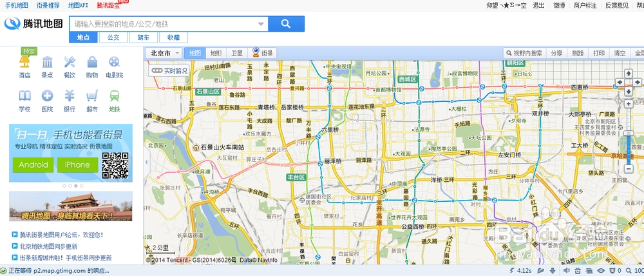Open the 微博 link
Image resolution: width=644 pixels, height=276 pixels.
(559, 5)
